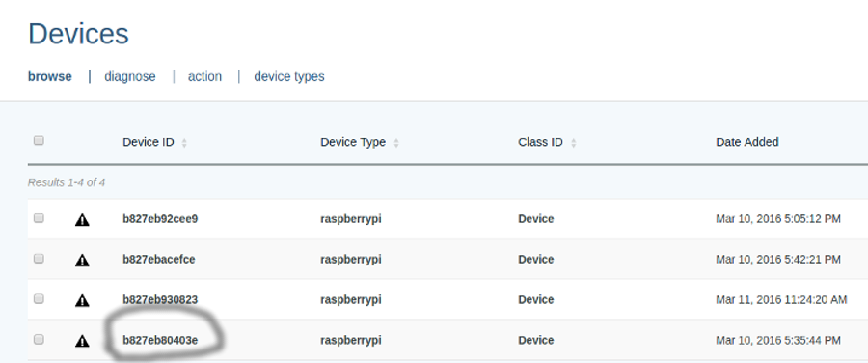Click warning icon for b827eb80403e
This screenshot has width=868, height=363.
(x=82, y=340)
